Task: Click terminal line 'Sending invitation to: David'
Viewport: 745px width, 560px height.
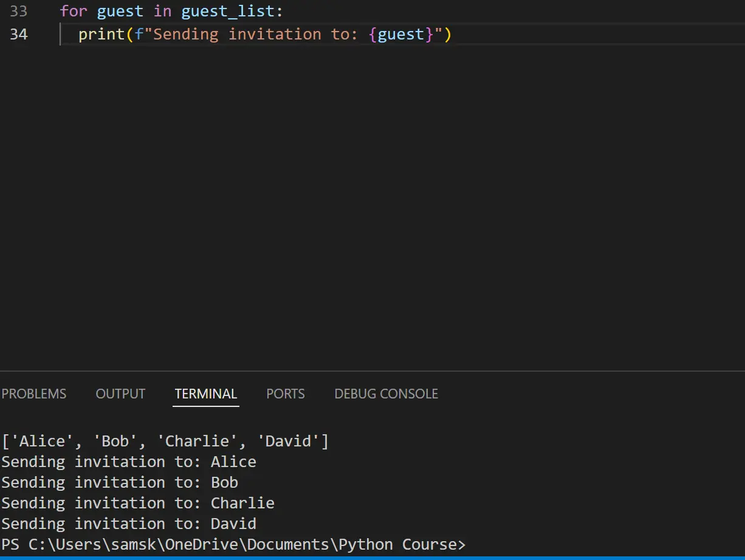Action: 129,524
